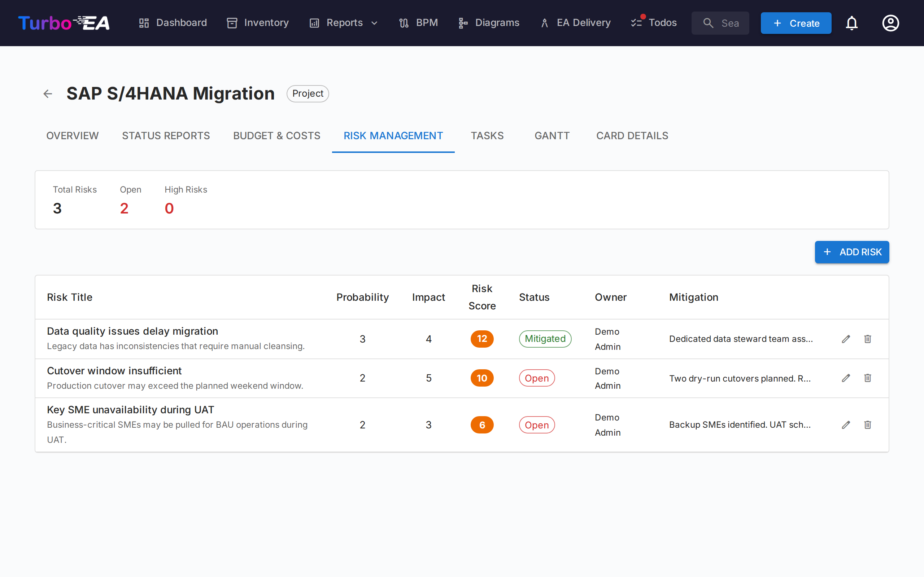The height and width of the screenshot is (577, 924).
Task: Edit the Cutover window insufficient risk
Action: pos(846,378)
